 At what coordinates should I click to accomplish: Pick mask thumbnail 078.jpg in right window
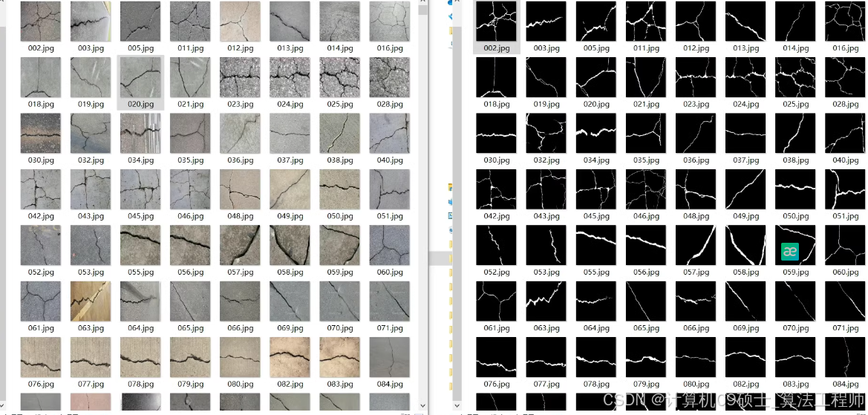pos(595,357)
